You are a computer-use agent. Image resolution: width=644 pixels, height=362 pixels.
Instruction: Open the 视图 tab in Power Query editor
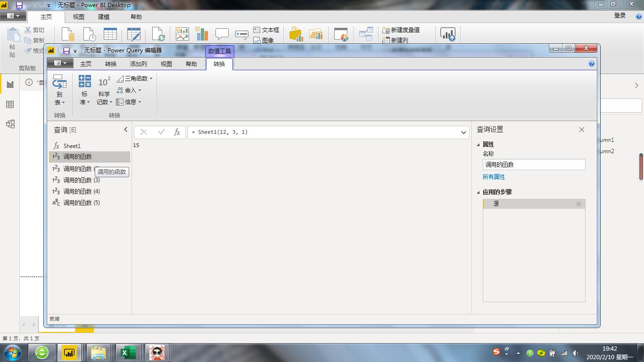point(166,64)
